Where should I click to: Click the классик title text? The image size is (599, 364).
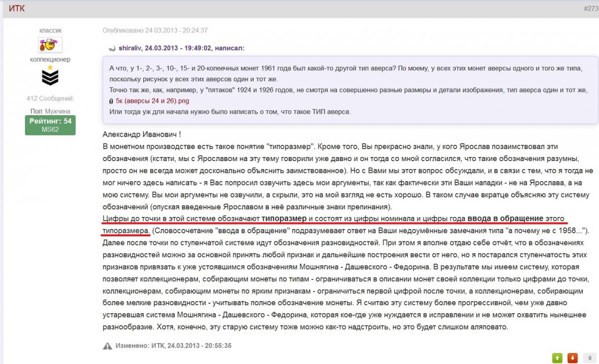50,30
